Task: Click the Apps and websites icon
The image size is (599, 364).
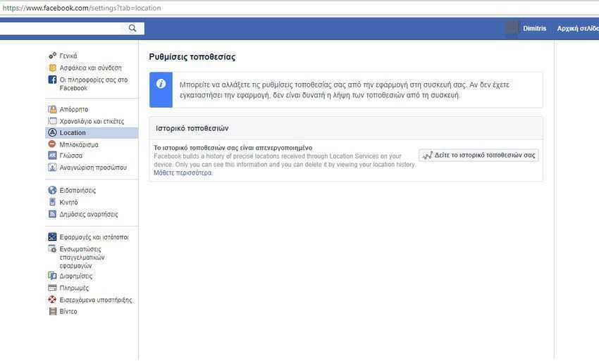Action: point(52,237)
